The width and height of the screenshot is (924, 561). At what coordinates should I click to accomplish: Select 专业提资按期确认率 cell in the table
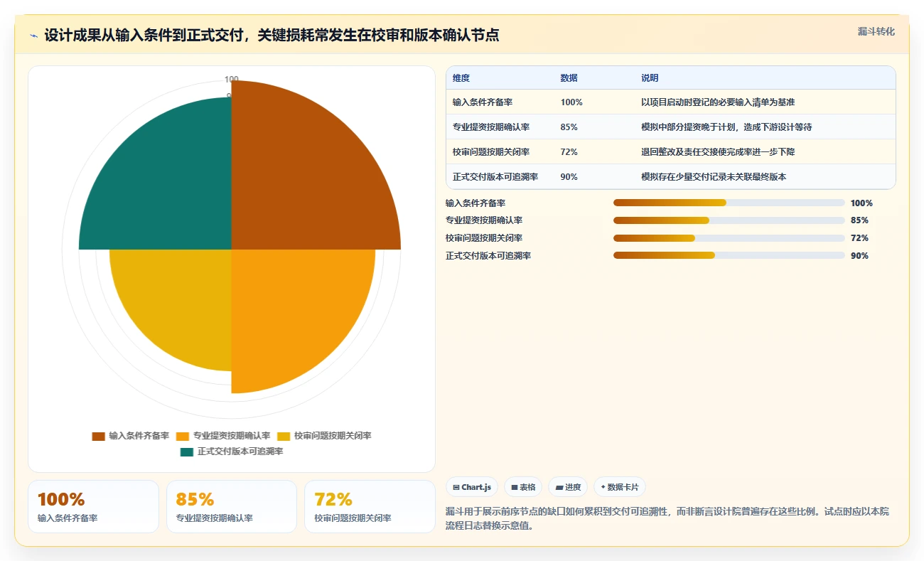coord(491,127)
